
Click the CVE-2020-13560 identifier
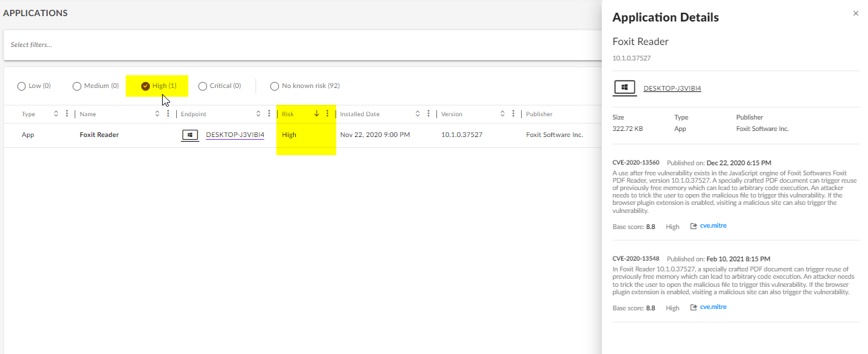point(636,163)
